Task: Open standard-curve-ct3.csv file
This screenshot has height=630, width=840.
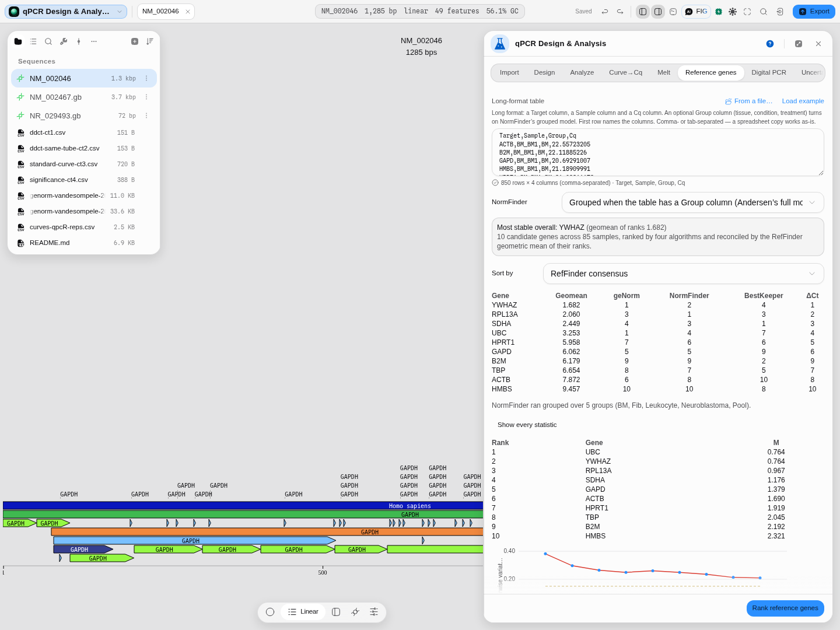Action: click(x=84, y=164)
